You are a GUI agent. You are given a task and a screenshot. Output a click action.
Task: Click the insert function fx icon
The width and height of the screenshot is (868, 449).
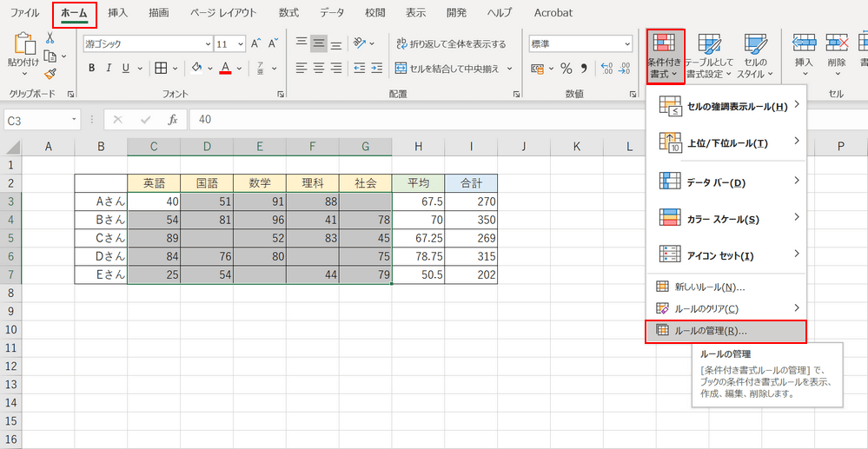pyautogui.click(x=173, y=120)
